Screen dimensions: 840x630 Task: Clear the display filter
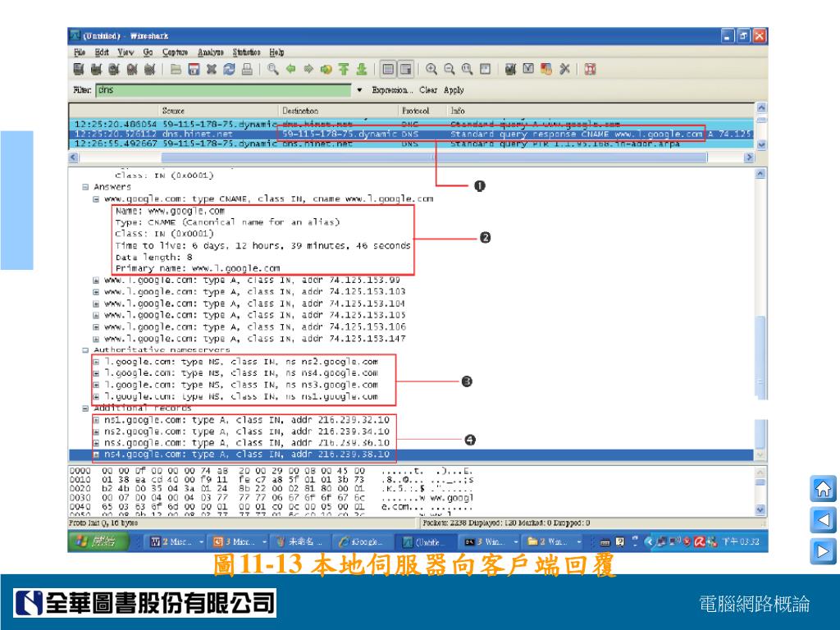pyautogui.click(x=428, y=90)
